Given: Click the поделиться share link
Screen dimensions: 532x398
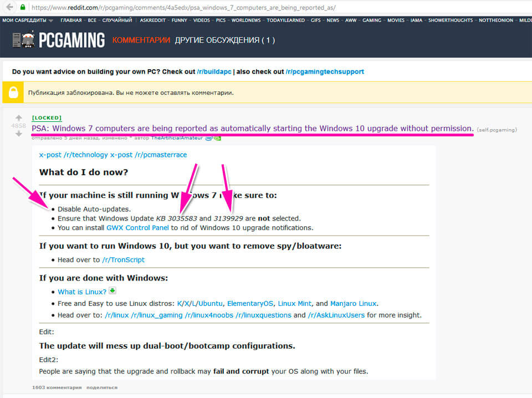Looking at the screenshot, I should coord(102,387).
